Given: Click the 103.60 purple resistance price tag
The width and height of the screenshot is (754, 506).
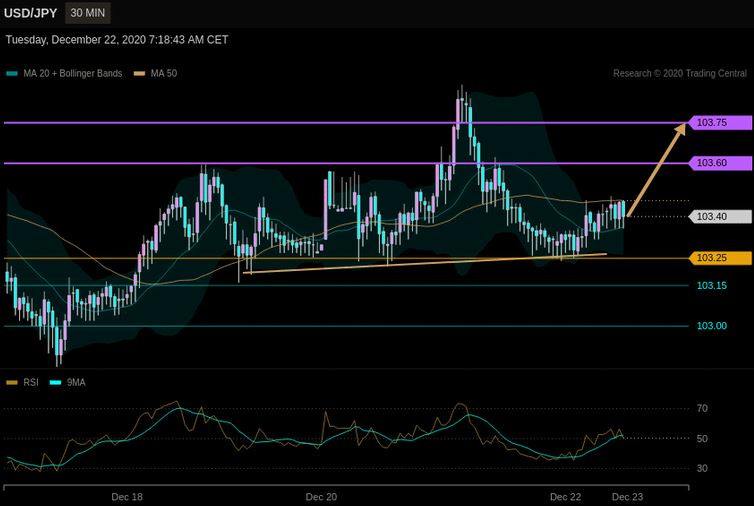Looking at the screenshot, I should pyautogui.click(x=720, y=163).
